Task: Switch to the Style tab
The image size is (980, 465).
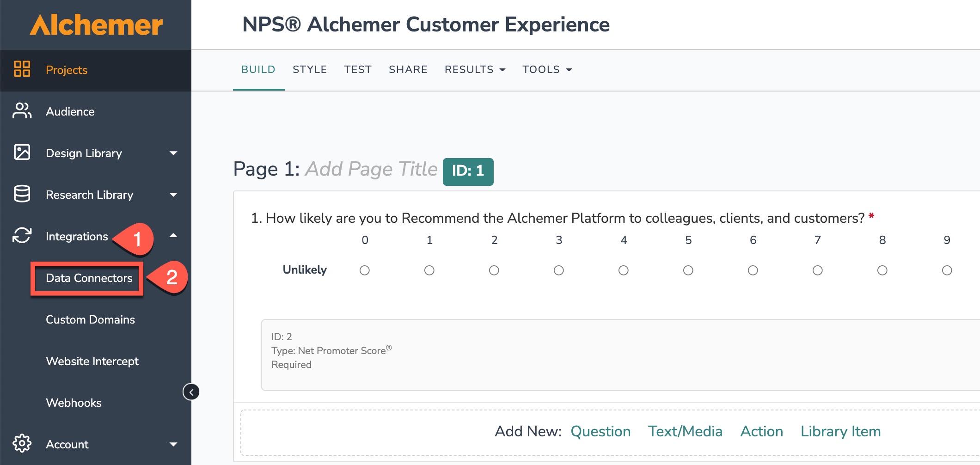Action: click(310, 69)
